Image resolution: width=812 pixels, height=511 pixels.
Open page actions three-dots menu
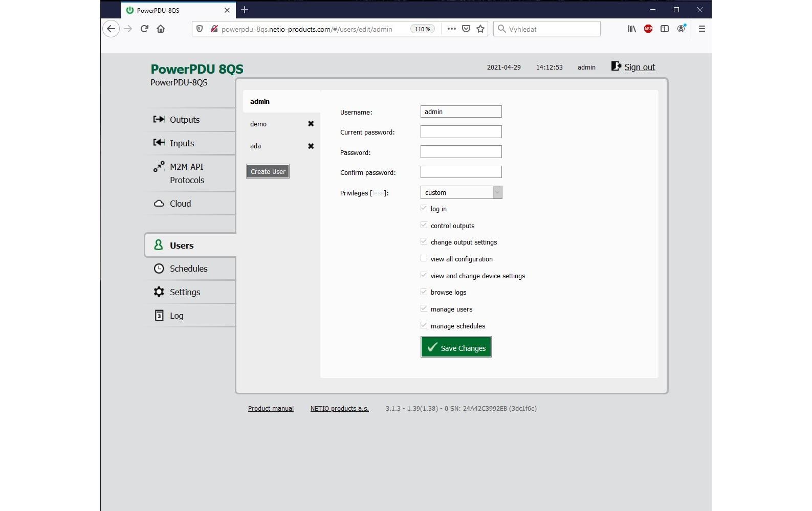[451, 29]
